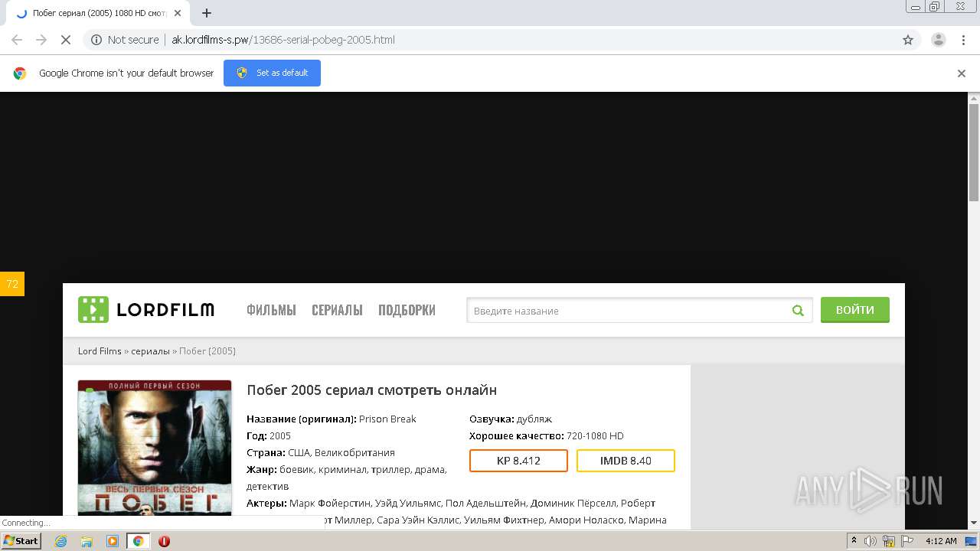Switch to Chrome taskbar button
Screen dimensions: 980x551
click(138, 541)
